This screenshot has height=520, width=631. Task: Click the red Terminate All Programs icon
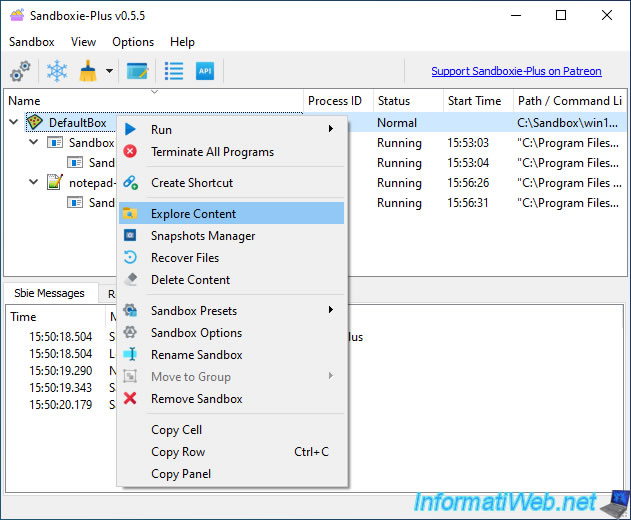pos(130,152)
